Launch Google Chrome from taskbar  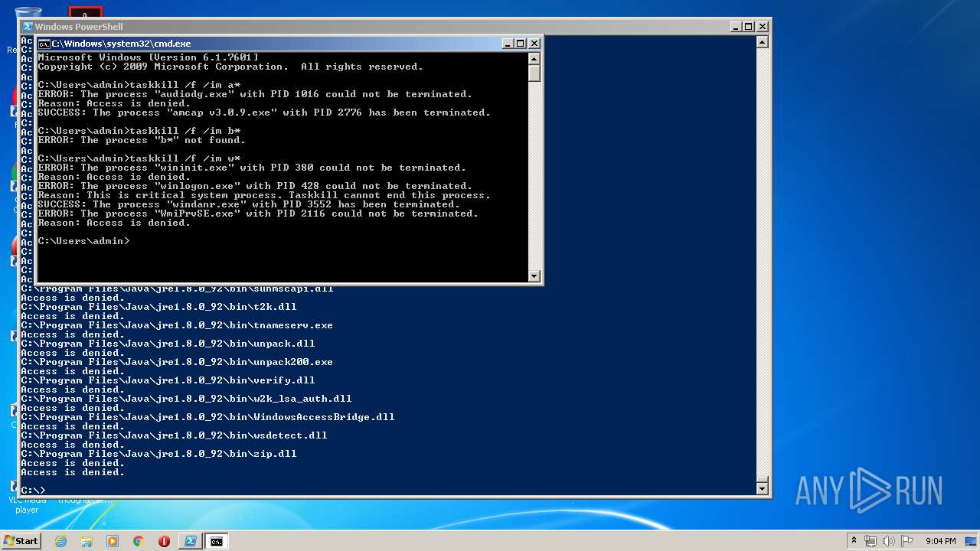pos(139,541)
